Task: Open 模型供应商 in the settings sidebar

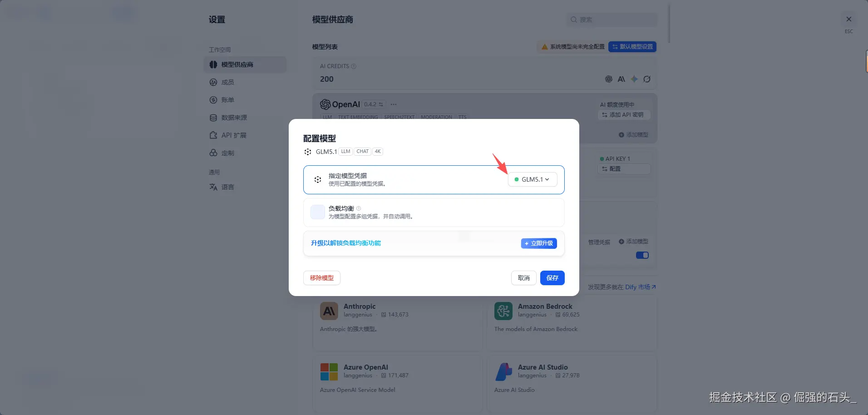Action: [x=245, y=64]
